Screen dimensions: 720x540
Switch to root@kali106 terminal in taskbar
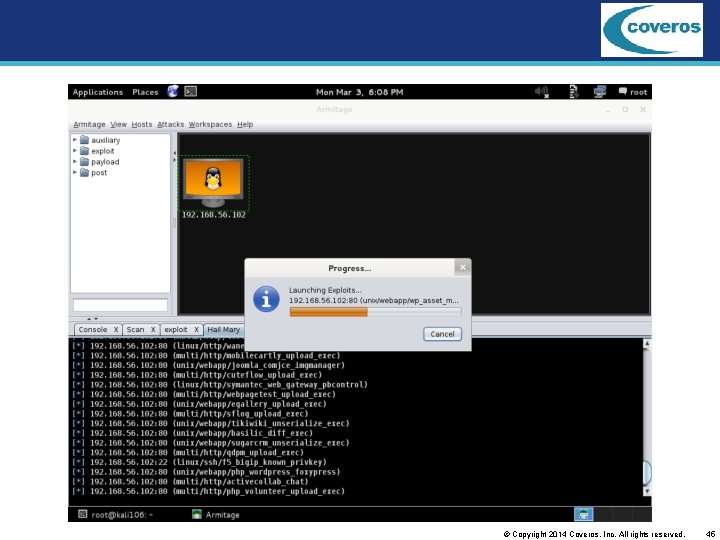116,515
